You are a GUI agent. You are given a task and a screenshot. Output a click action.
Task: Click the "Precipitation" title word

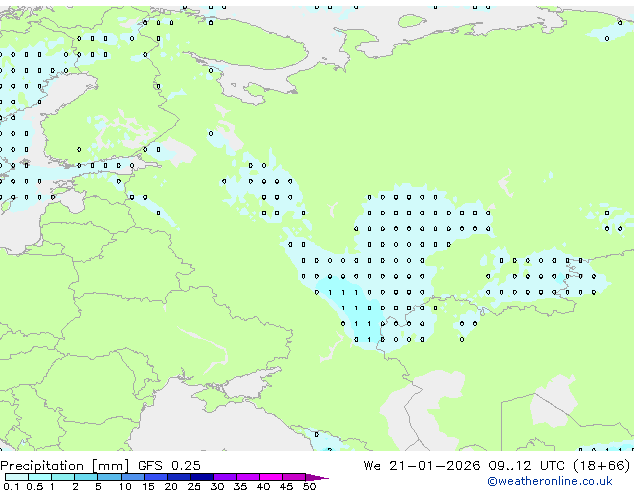coord(42,466)
